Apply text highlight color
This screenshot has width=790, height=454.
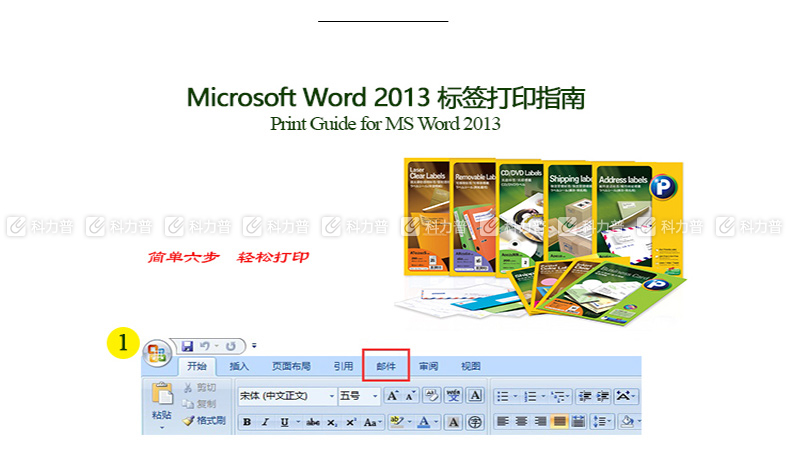[397, 422]
